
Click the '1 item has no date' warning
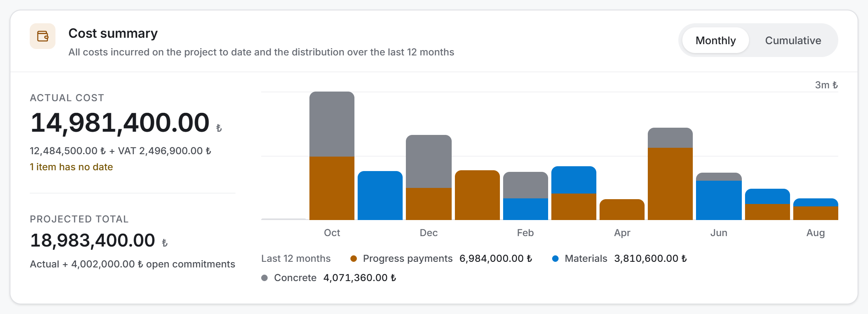(71, 167)
